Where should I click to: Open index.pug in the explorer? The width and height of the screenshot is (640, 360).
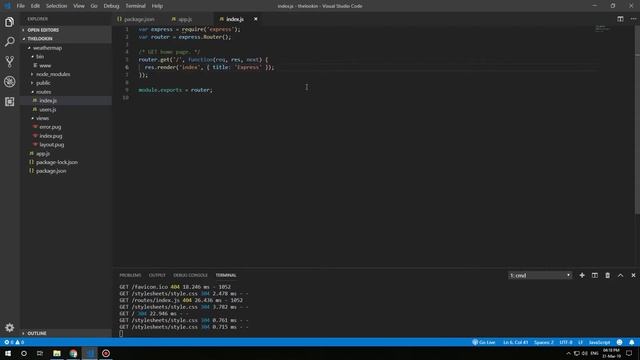pos(51,136)
